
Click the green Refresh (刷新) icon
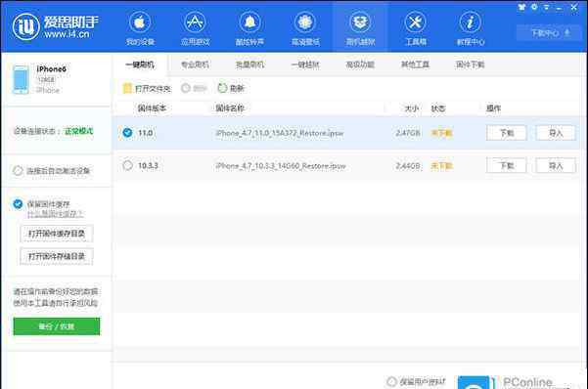[x=222, y=88]
